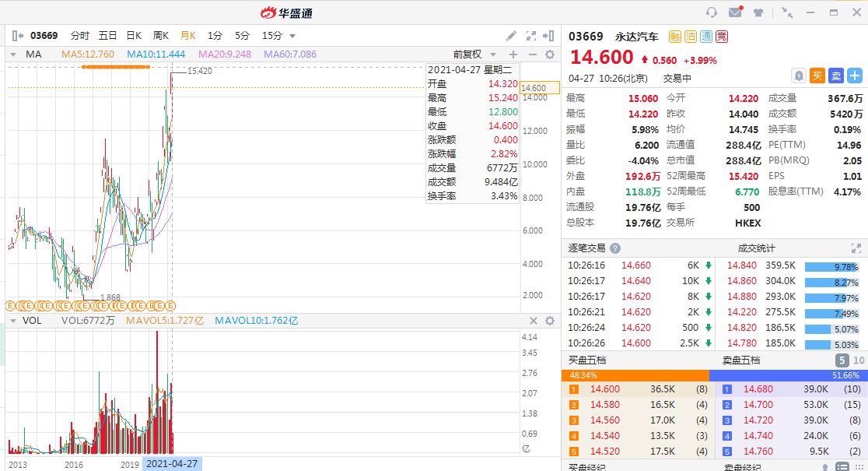Toggle order book depth to 10 levels
868x471 pixels.
[859, 360]
